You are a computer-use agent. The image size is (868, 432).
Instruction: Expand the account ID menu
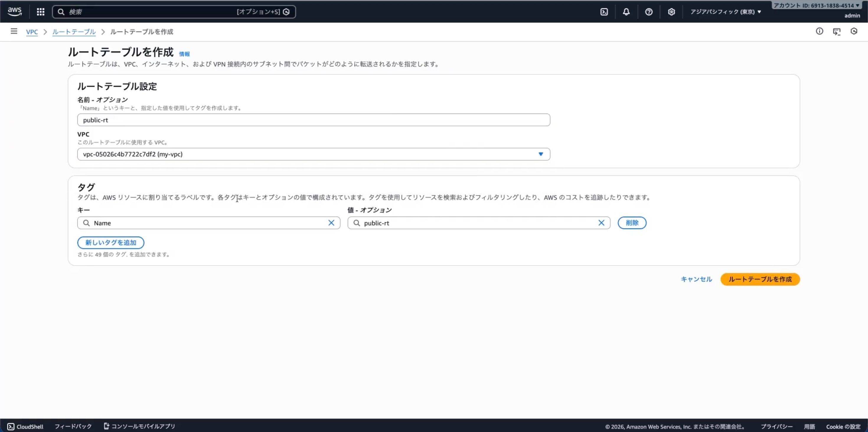[x=816, y=5]
